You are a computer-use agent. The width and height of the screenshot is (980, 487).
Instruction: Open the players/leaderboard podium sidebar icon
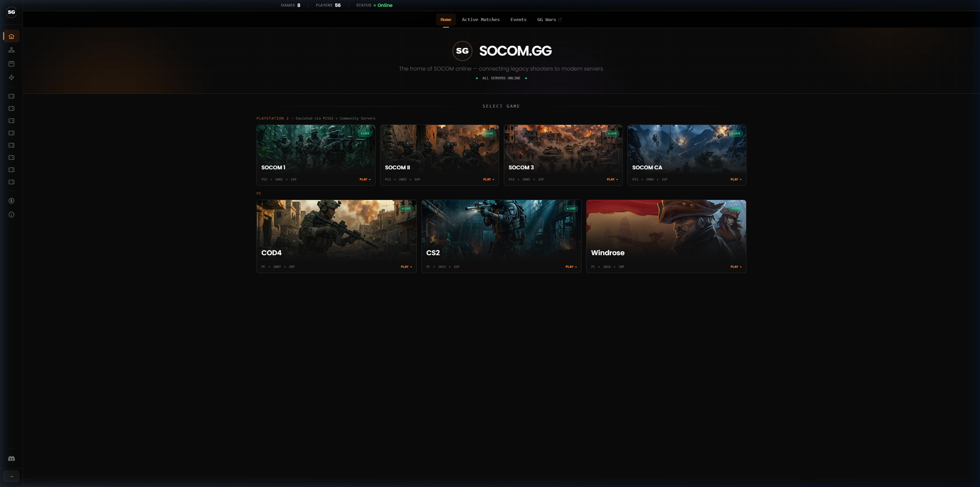(11, 50)
